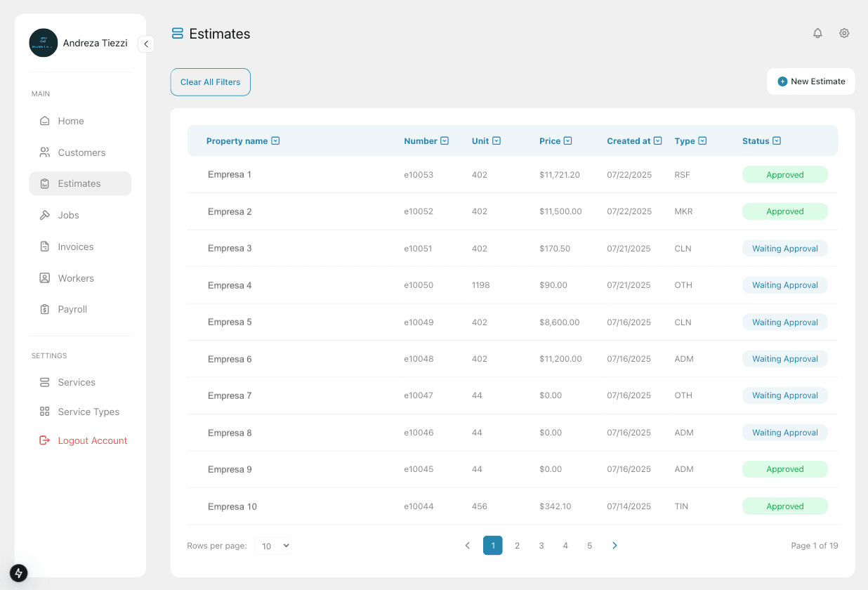Click the Home icon in sidebar
The height and width of the screenshot is (590, 868).
(x=45, y=121)
